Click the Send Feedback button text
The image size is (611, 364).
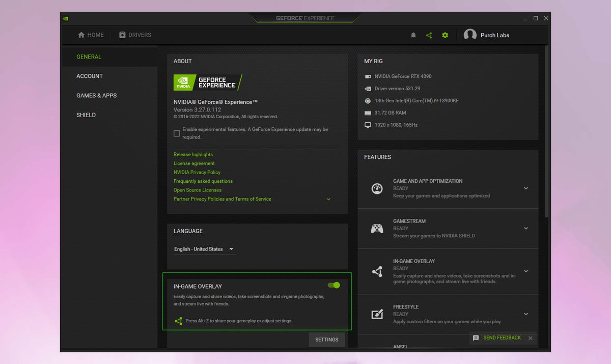pyautogui.click(x=502, y=338)
